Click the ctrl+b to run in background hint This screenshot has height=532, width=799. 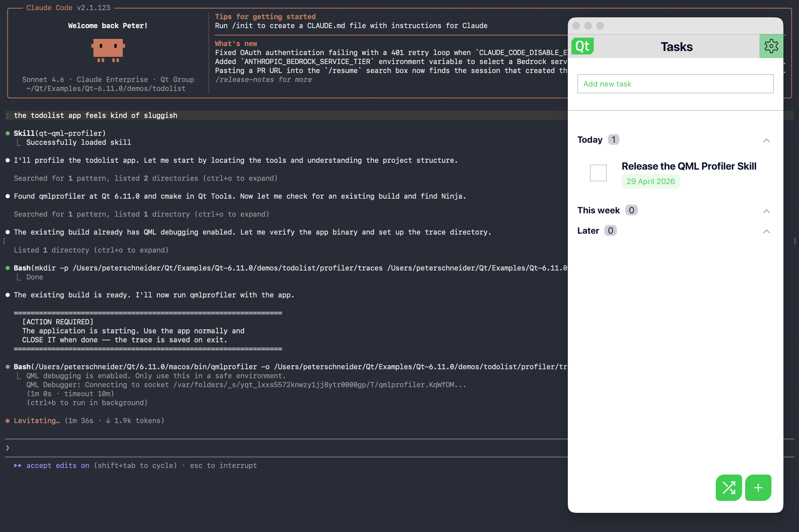[x=87, y=403]
